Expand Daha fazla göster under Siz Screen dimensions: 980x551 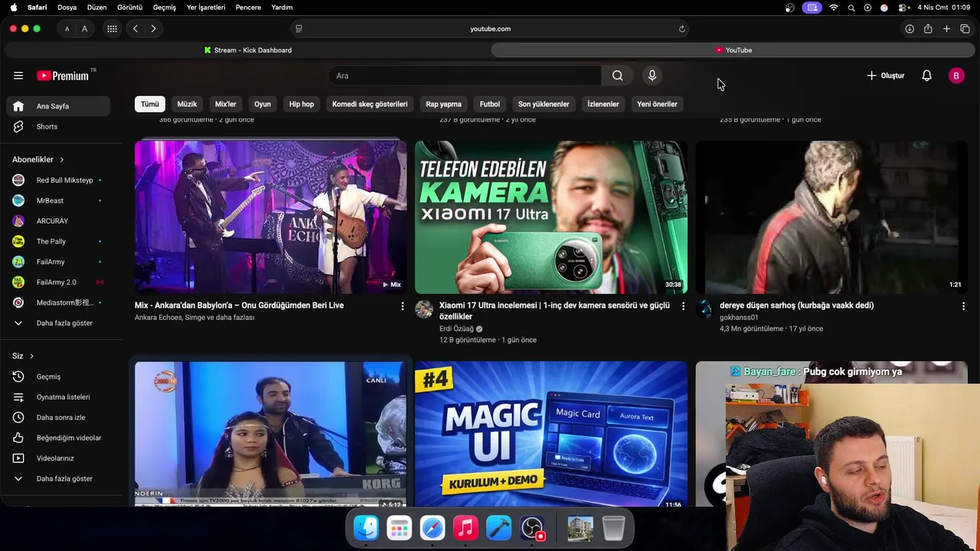(58, 478)
